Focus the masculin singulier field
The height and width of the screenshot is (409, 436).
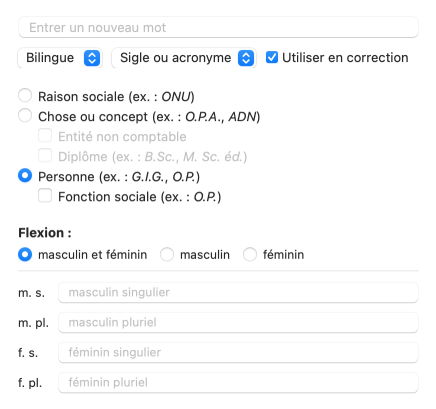[238, 292]
